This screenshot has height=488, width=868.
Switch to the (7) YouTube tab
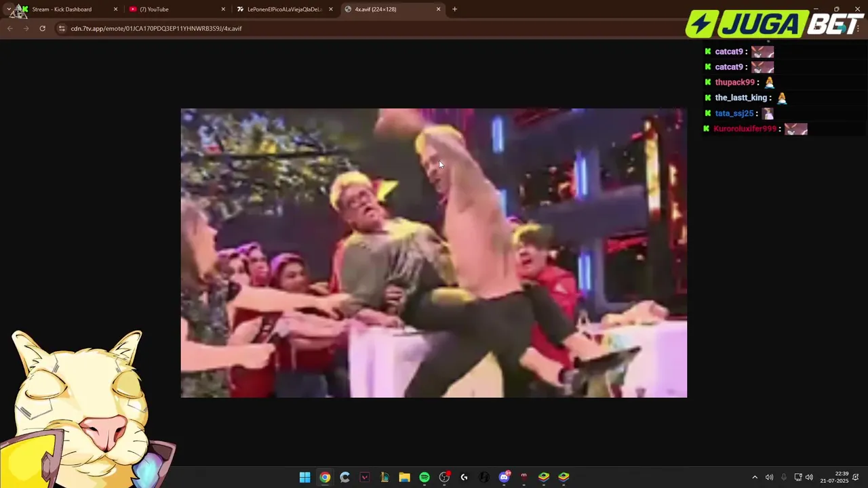[x=176, y=9]
